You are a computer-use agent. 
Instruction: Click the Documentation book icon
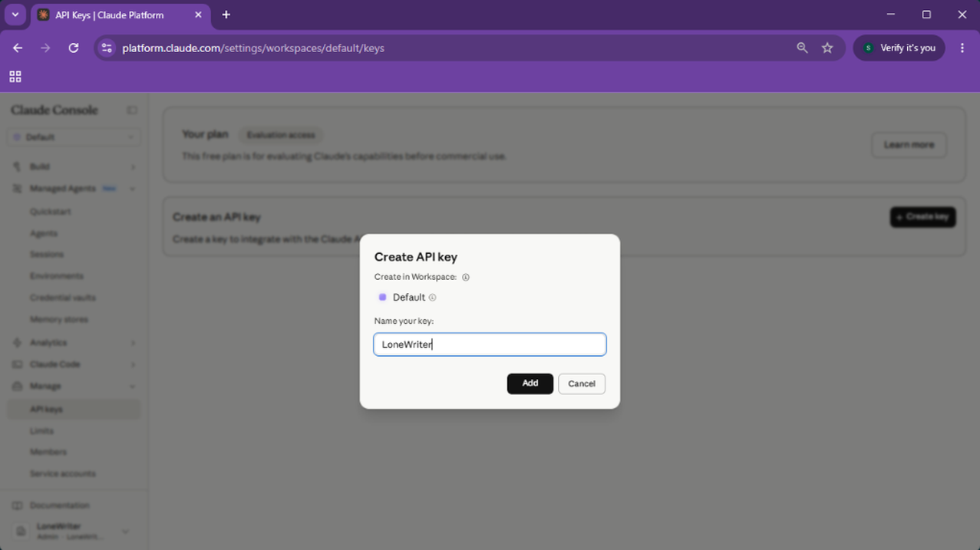click(x=17, y=506)
